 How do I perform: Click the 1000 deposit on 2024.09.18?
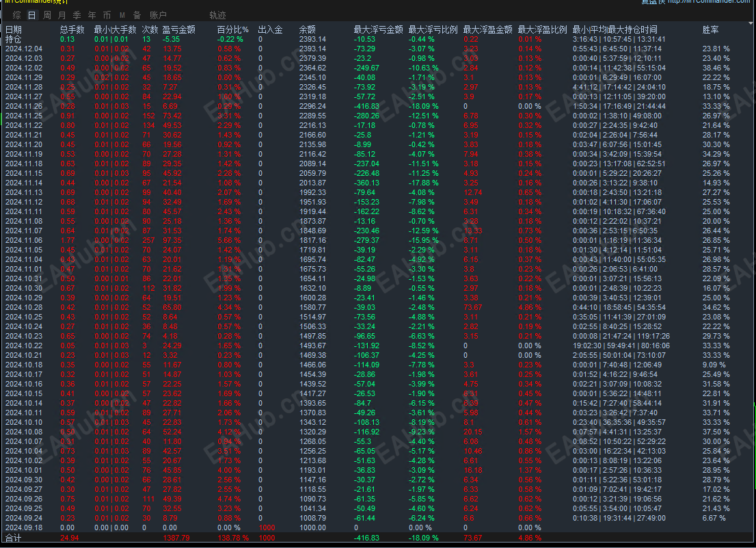[267, 527]
